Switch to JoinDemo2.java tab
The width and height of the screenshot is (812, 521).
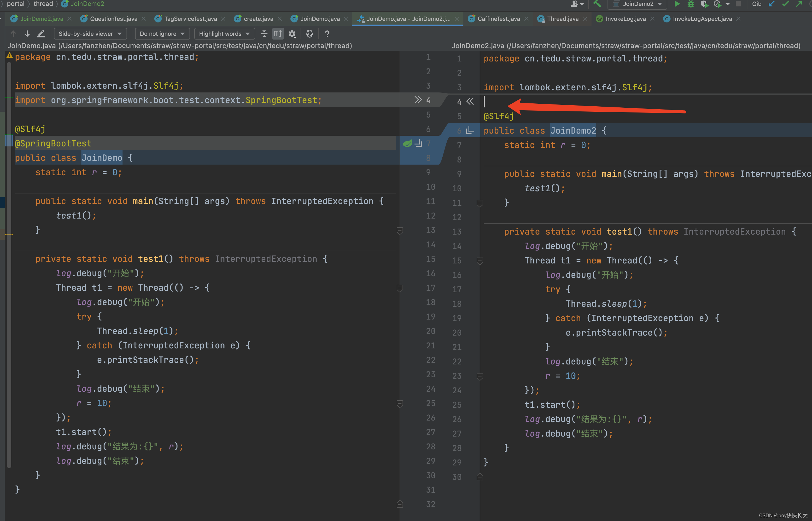[x=42, y=19]
